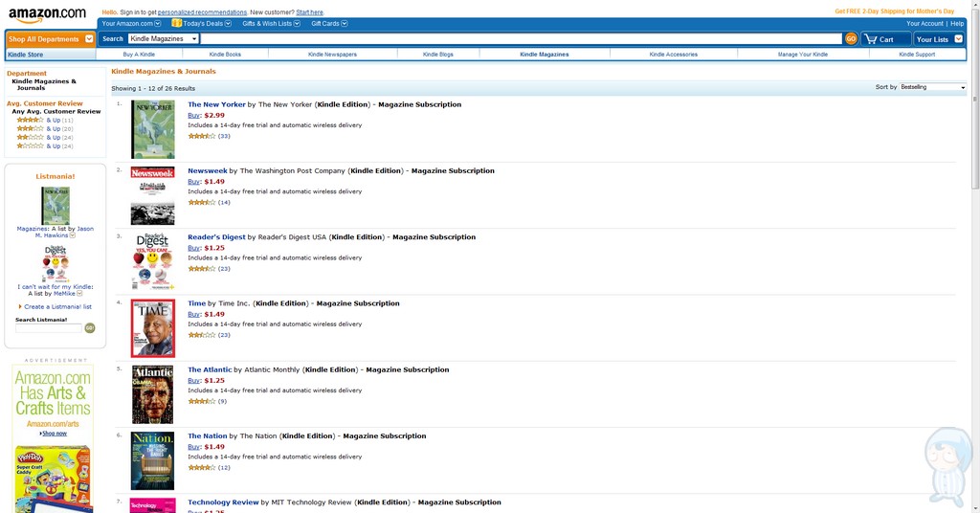
Task: Click Newsweek title link
Action: tap(208, 170)
